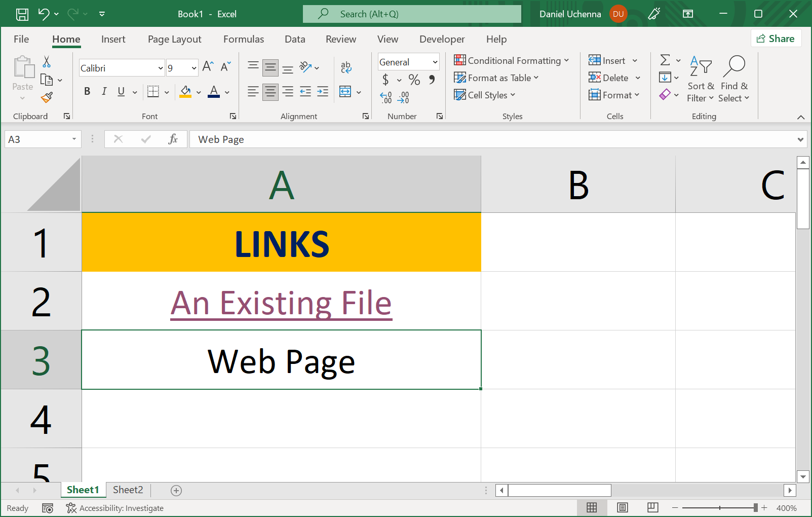Click the Share button
Image resolution: width=812 pixels, height=517 pixels.
[x=776, y=38]
